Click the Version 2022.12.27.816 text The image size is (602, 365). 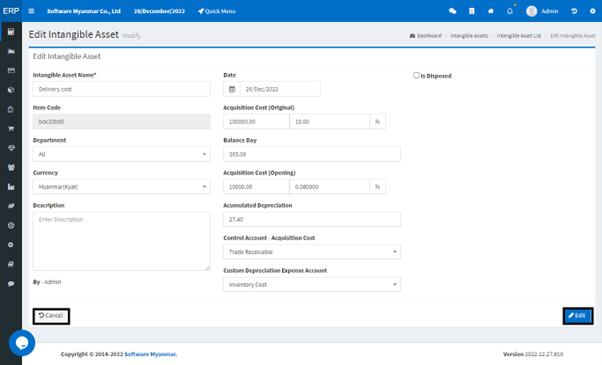point(533,354)
